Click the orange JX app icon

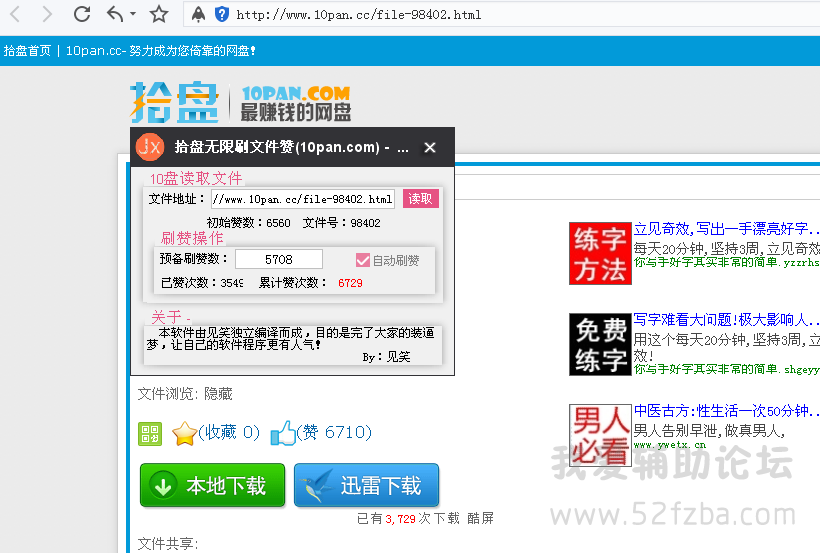click(x=150, y=147)
